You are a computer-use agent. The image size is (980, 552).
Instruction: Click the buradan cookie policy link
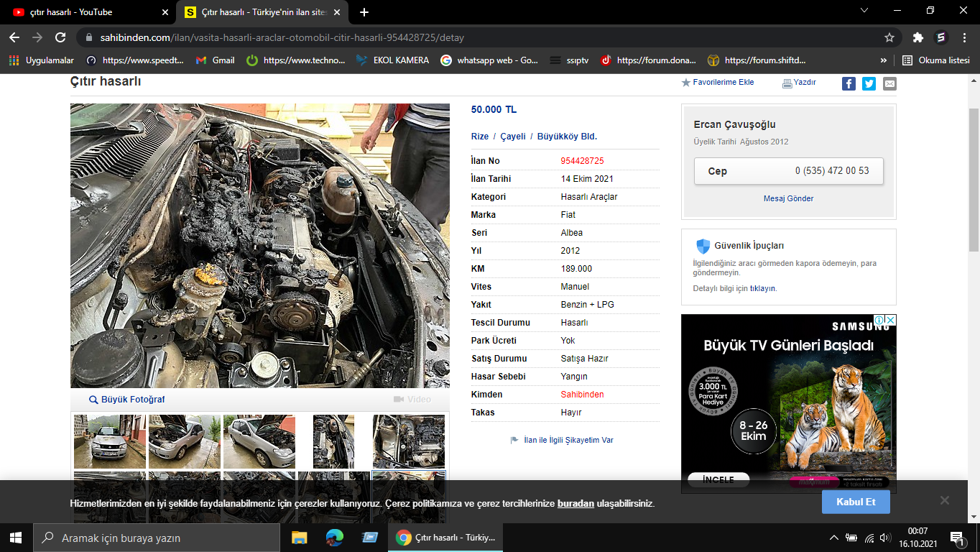(x=575, y=504)
